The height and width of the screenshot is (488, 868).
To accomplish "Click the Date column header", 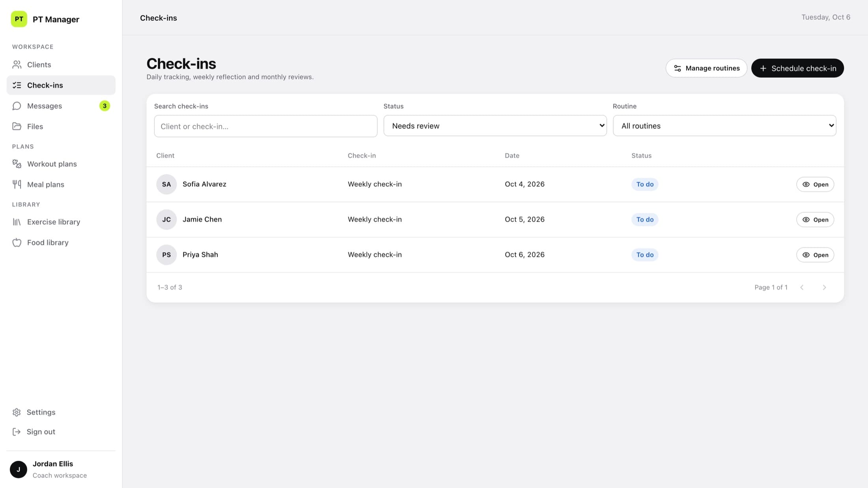I will tap(512, 155).
